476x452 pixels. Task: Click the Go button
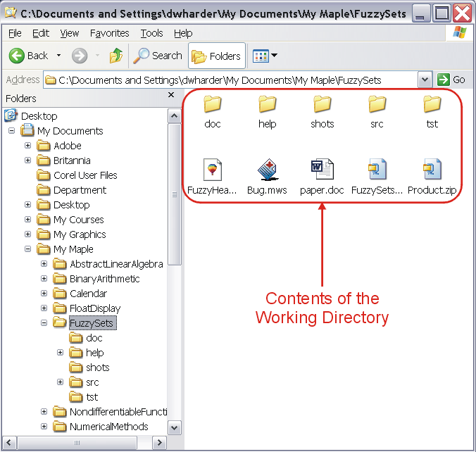[451, 80]
